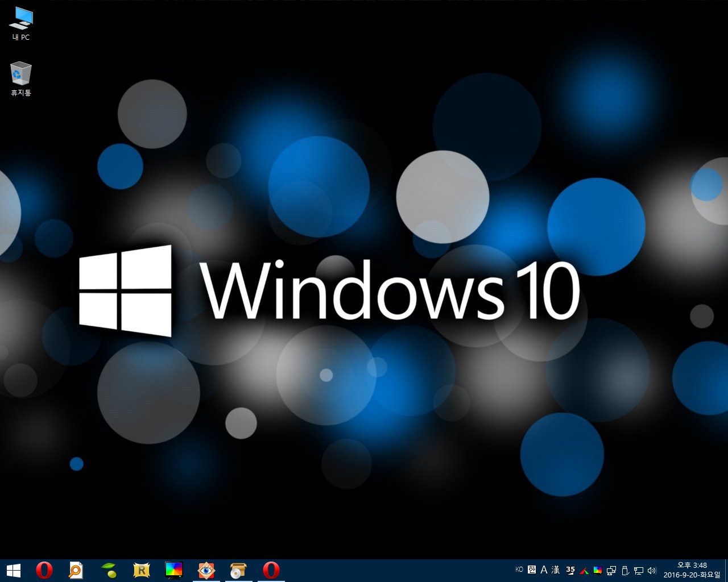Click the safely remove USB hardware icon

point(625,570)
